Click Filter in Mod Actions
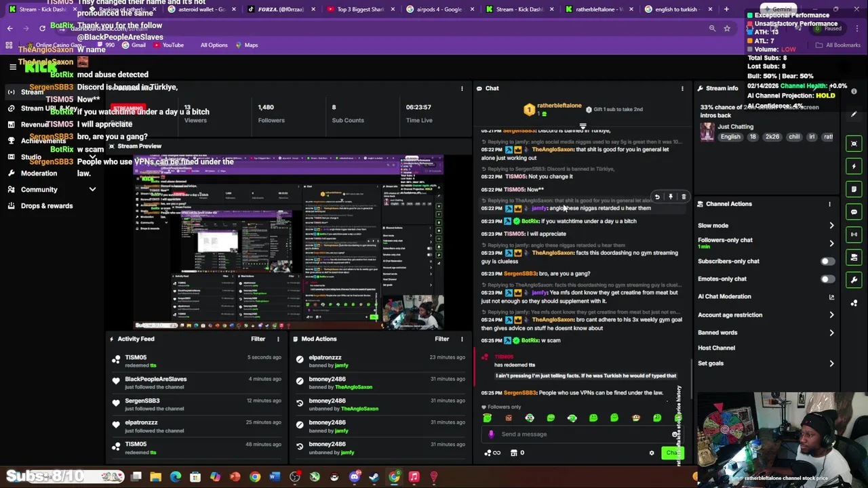868x488 pixels. pos(441,339)
